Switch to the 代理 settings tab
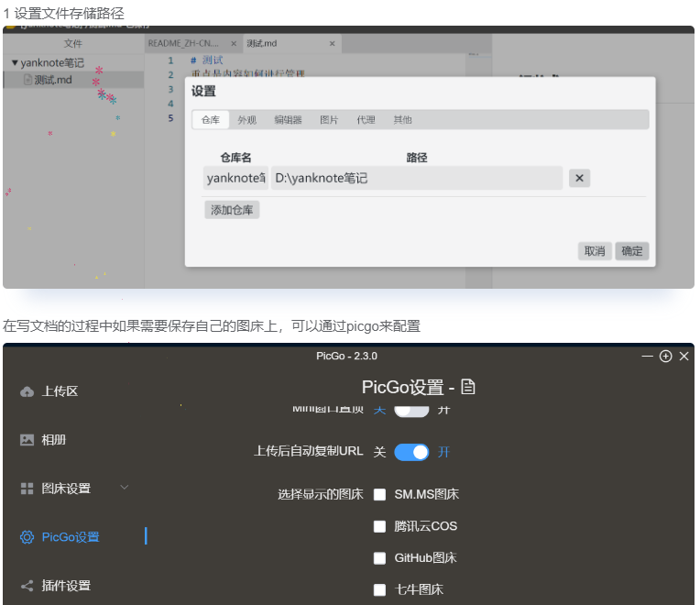This screenshot has width=700, height=605. [x=366, y=120]
